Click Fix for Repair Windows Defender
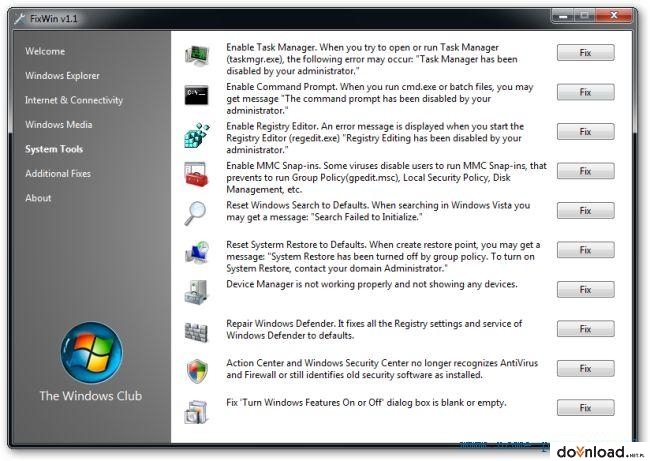Screen dimensions: 650x461 [585, 329]
